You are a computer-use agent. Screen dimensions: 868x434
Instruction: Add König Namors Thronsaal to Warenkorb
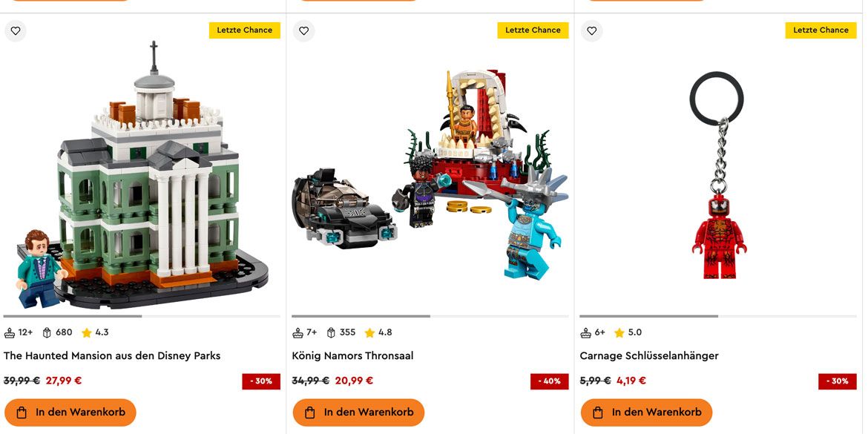pos(358,412)
